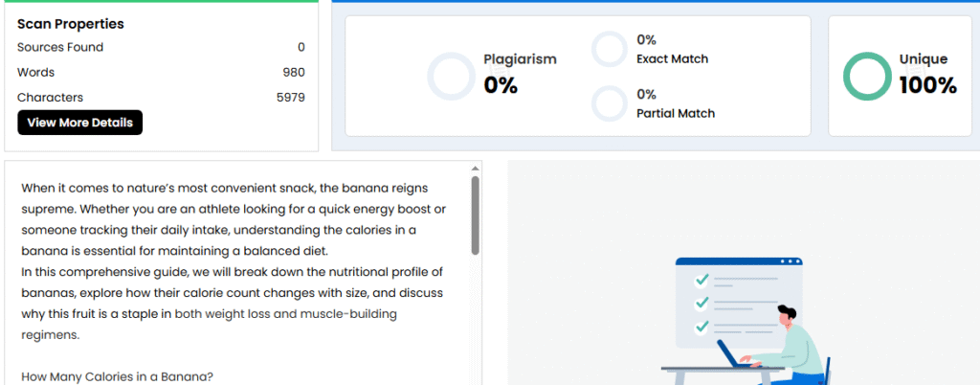Click the Partial Match circle indicator
The height and width of the screenshot is (385, 980).
click(x=609, y=103)
